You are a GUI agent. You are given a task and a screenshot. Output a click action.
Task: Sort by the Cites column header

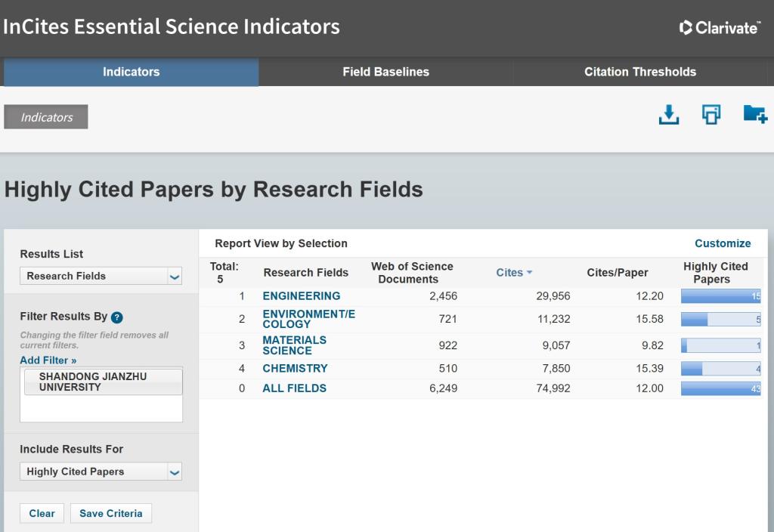(x=509, y=272)
